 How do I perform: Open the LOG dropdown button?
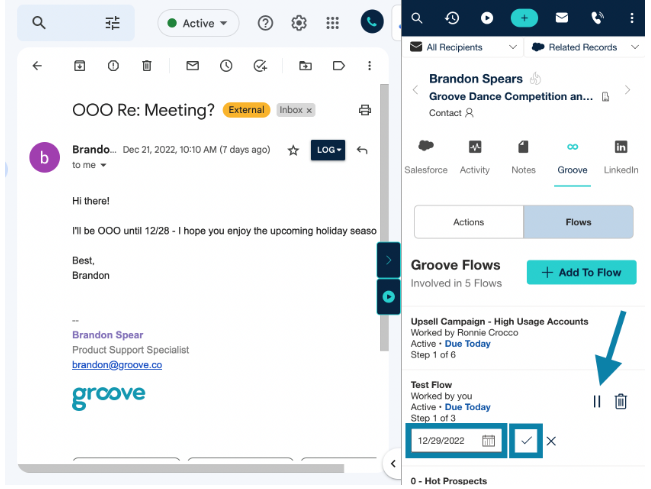(x=328, y=150)
